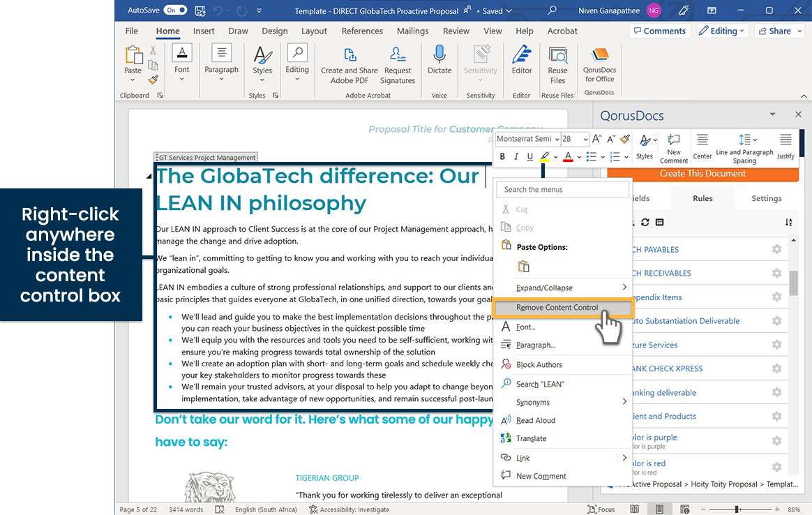This screenshot has height=515, width=812.
Task: Click the QorusDocs pane vertical scrollbar
Action: [x=793, y=283]
